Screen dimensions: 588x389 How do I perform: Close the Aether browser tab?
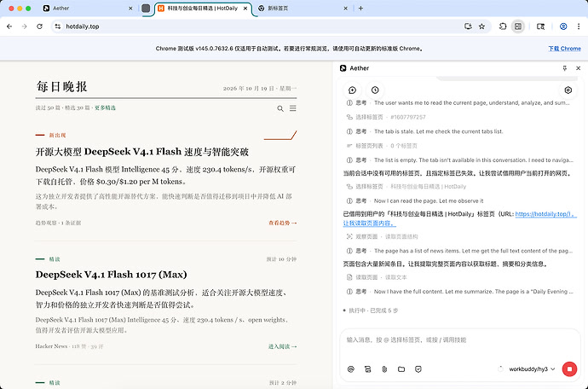[x=130, y=8]
